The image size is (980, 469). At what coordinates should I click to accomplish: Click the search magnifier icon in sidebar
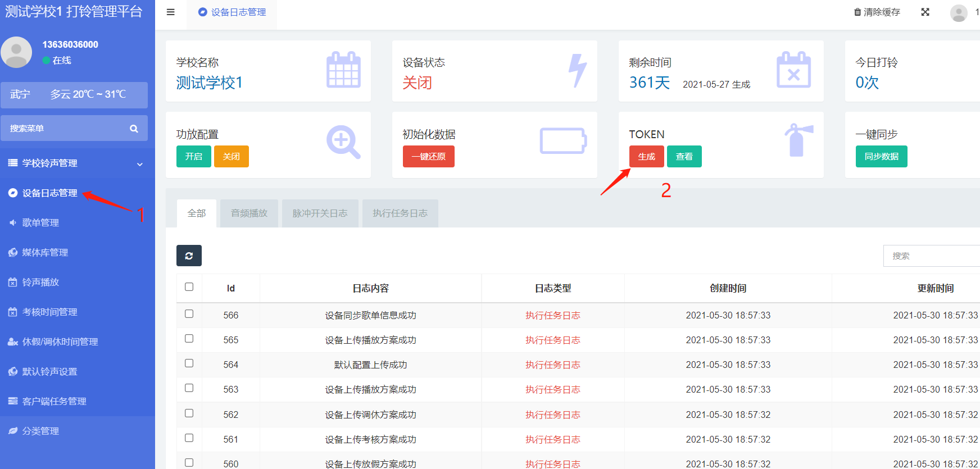click(134, 129)
